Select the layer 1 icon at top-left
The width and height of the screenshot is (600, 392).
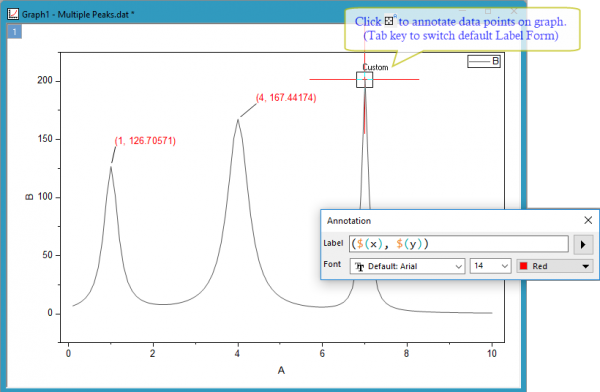pyautogui.click(x=15, y=32)
